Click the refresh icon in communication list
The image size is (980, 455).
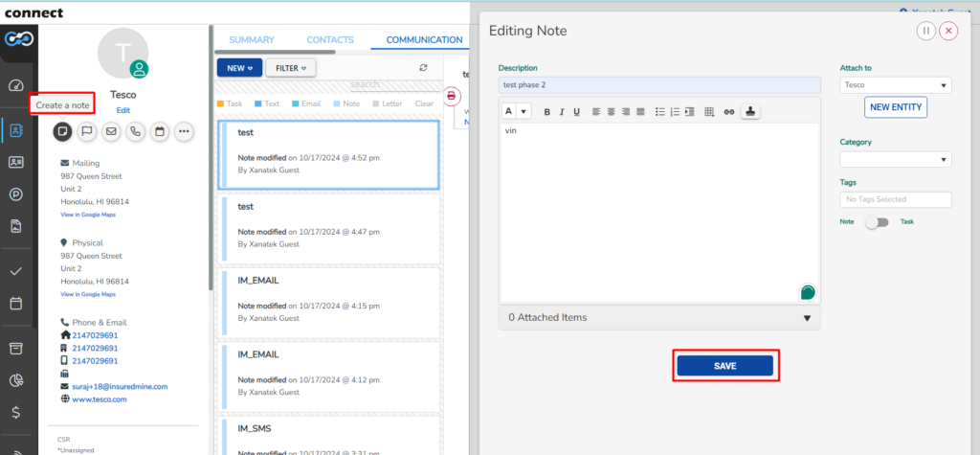[423, 68]
